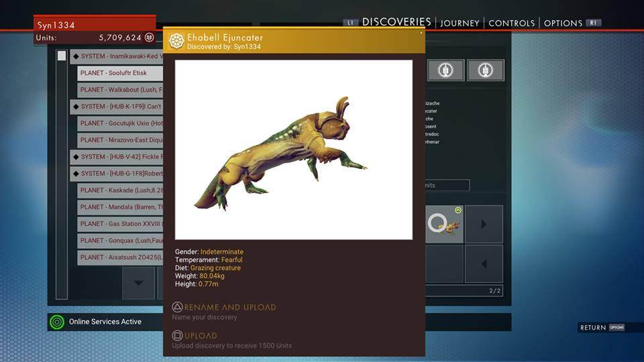Expand SYSTEM HUB-G-1F8 Robert entry

(x=117, y=174)
